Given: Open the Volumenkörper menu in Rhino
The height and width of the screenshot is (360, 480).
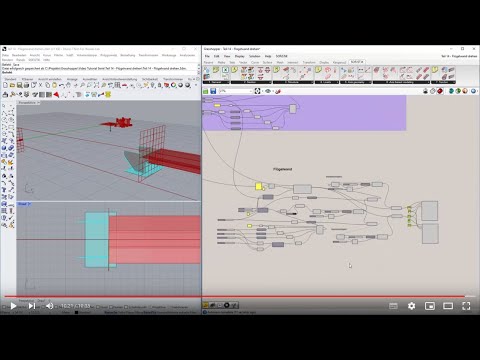Looking at the screenshot, I should pyautogui.click(x=87, y=55).
